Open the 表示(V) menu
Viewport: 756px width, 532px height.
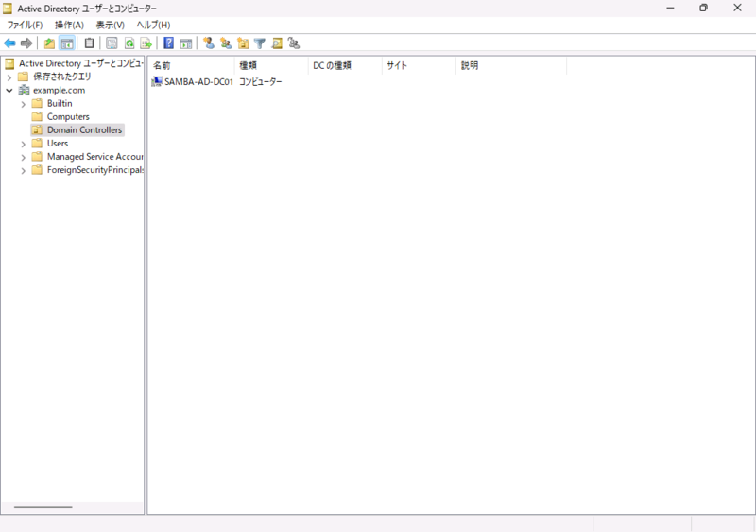[x=110, y=25]
